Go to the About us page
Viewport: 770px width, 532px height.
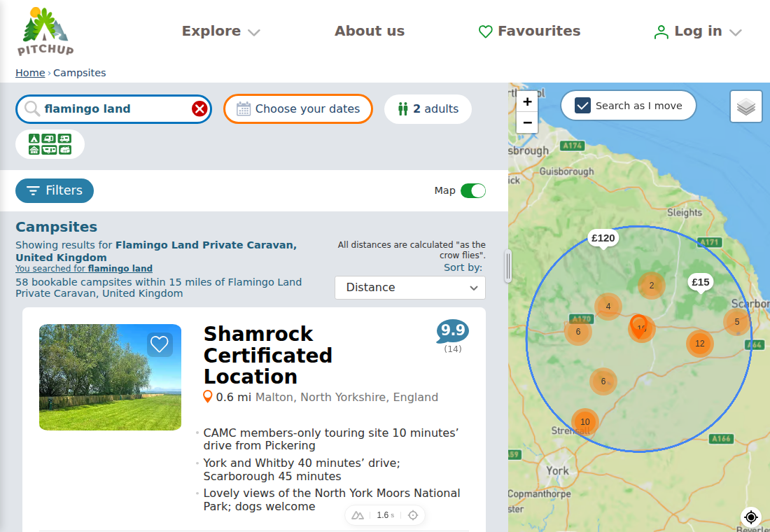point(370,31)
